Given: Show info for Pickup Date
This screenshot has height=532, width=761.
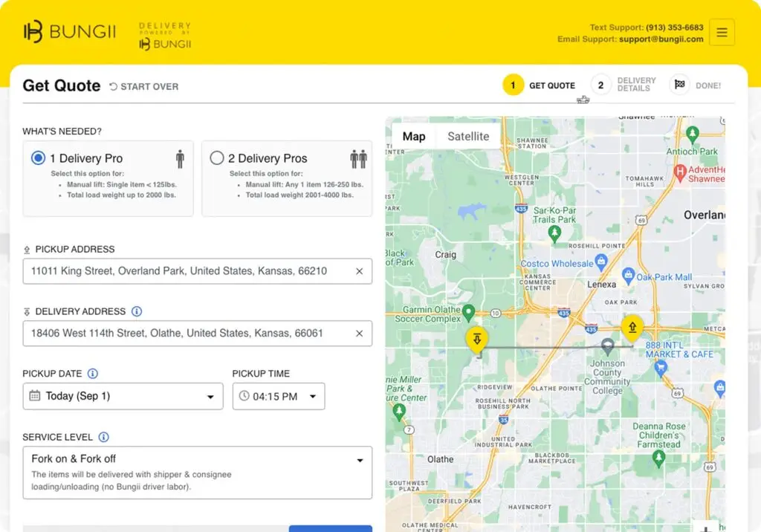Looking at the screenshot, I should 92,374.
